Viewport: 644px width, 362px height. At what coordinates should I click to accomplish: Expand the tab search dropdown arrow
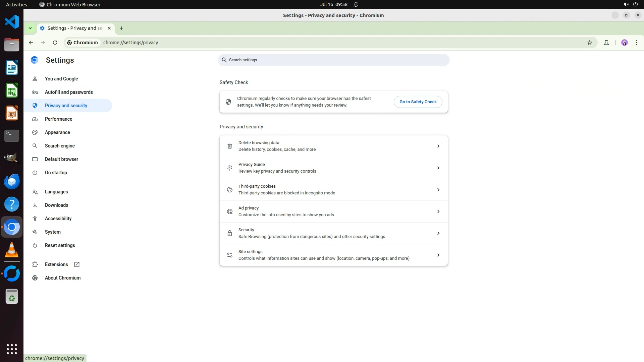(x=30, y=28)
